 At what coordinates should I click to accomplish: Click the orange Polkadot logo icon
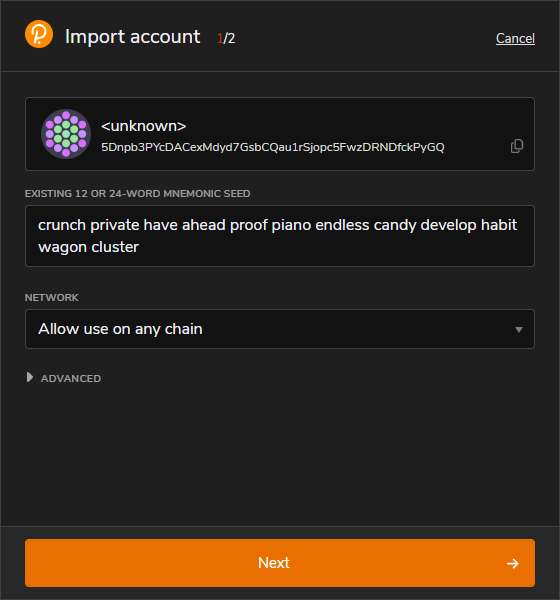[39, 34]
